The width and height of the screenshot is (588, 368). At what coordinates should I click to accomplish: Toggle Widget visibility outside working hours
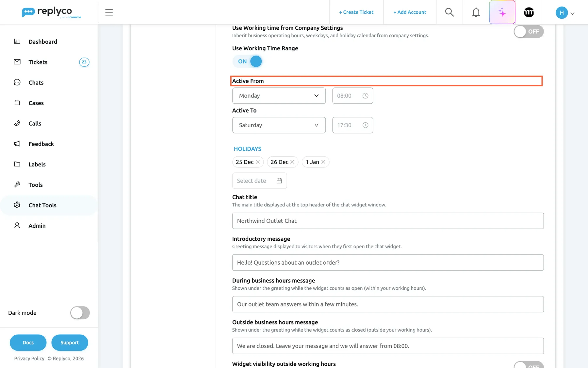529,365
